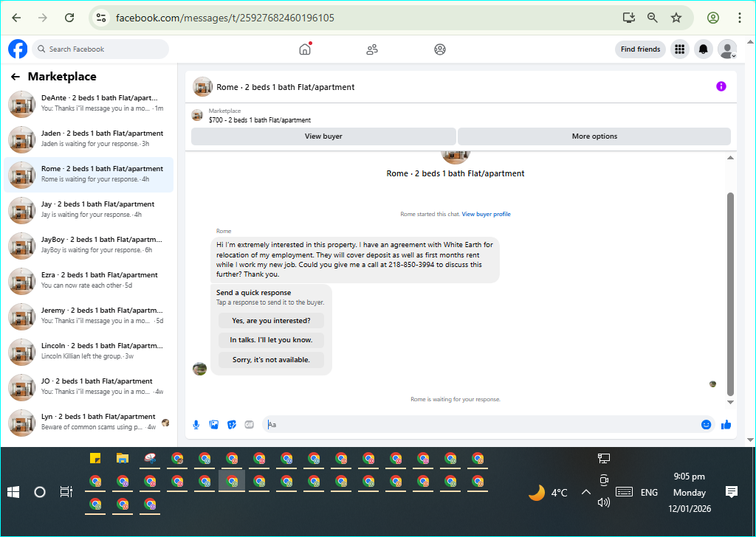Open Lyn conversation
Image resolution: width=756 pixels, height=537 pixels.
[89, 422]
